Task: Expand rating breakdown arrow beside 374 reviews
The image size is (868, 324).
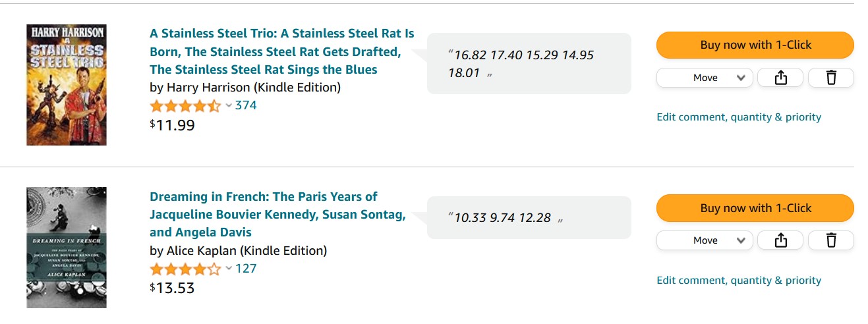Action: click(229, 105)
